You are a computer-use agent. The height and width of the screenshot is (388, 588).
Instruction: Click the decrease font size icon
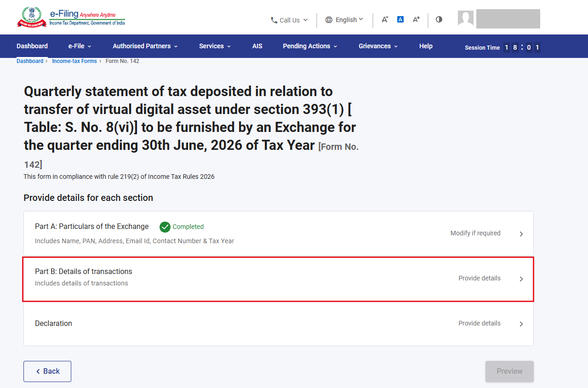385,19
